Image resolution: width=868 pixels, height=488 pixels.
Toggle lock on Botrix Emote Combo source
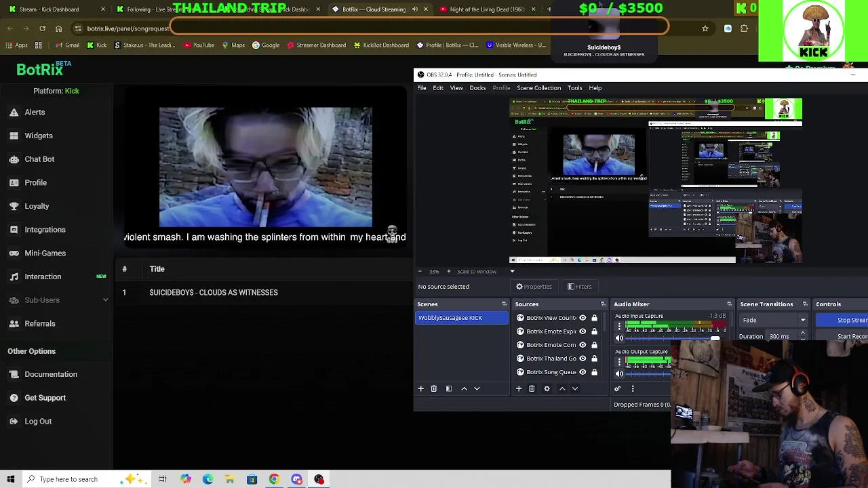(595, 345)
